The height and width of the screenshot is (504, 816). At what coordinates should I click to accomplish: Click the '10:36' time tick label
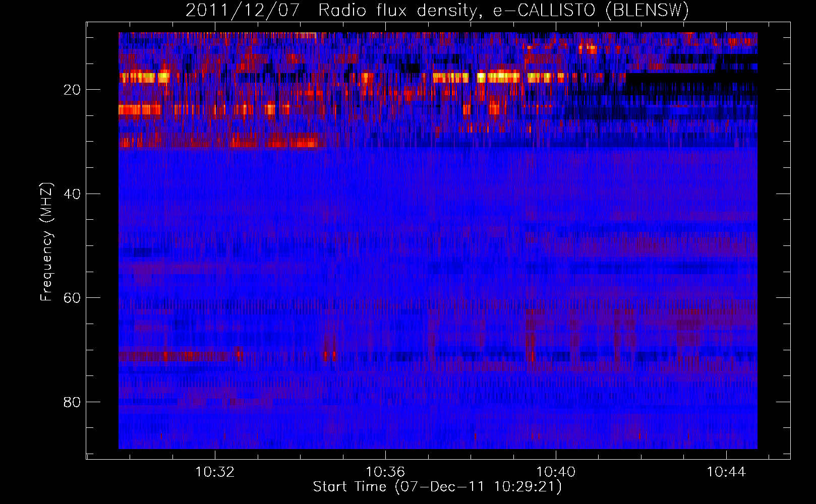point(385,472)
